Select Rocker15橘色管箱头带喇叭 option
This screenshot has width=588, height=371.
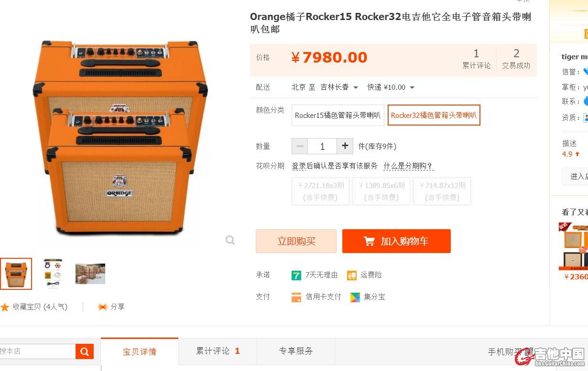(x=338, y=115)
